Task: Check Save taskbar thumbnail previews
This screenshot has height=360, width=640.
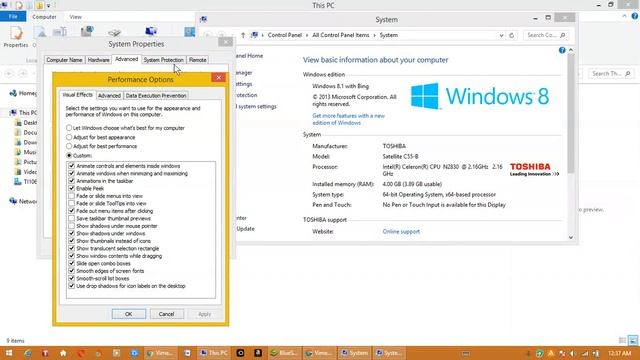Action: [x=71, y=218]
